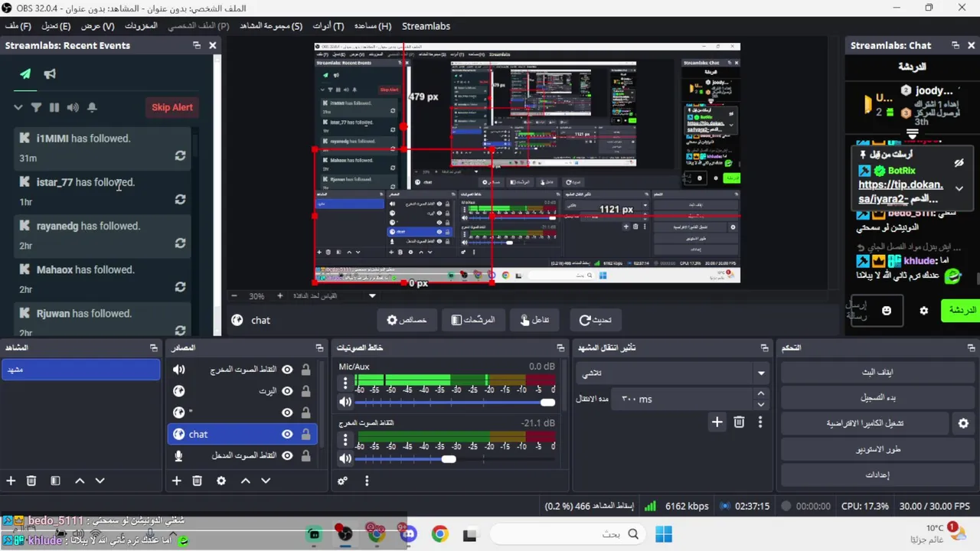
Task: Toggle the lock on the البرت source
Action: pos(305,391)
